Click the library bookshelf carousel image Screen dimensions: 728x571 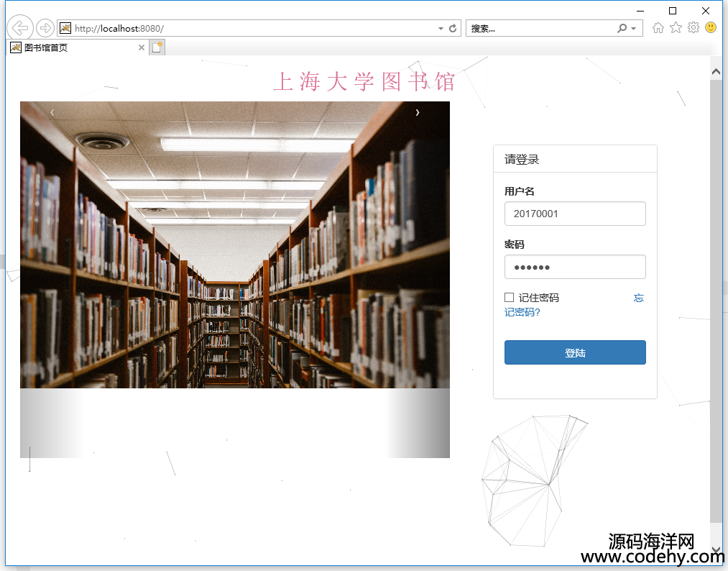(x=235, y=245)
